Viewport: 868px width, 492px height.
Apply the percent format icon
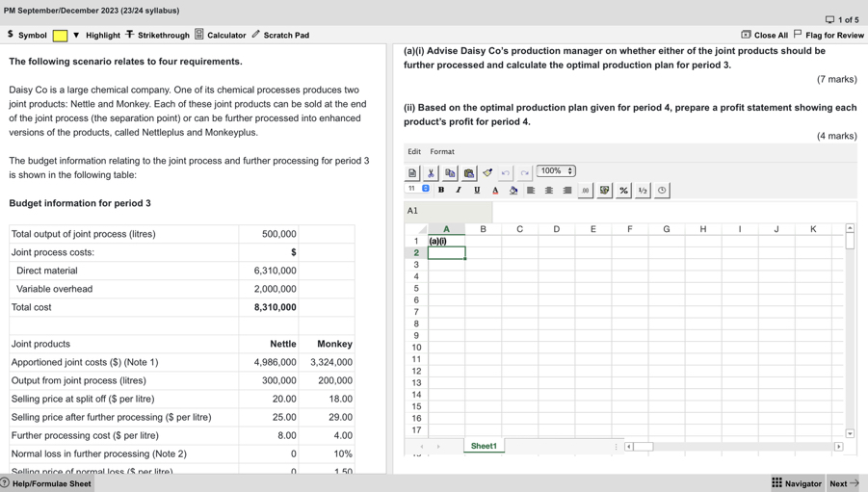point(623,191)
